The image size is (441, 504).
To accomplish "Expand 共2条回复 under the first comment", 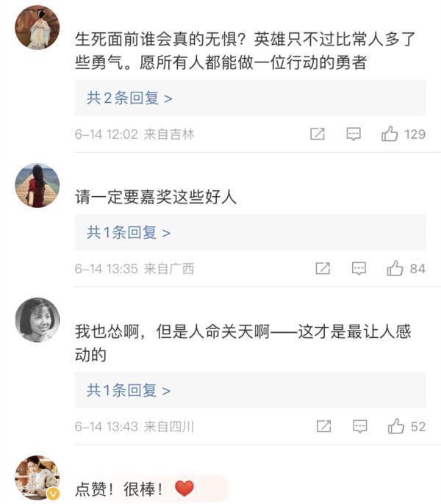I will pyautogui.click(x=129, y=98).
